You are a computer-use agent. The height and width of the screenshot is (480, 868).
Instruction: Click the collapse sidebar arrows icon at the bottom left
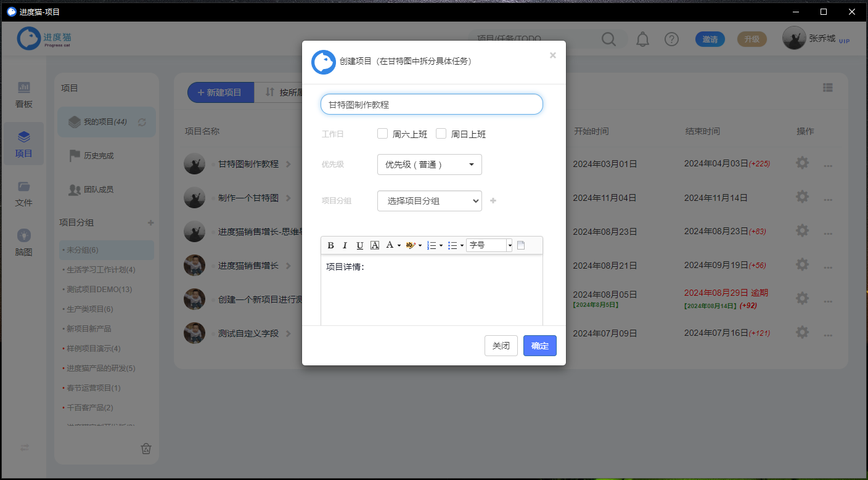click(x=25, y=448)
